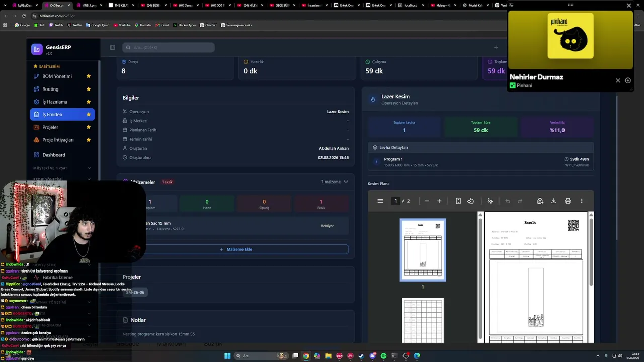Screen dimensions: 644x362
Task: Switch to the GECE SÜR browser tab
Action: (x=283, y=5)
